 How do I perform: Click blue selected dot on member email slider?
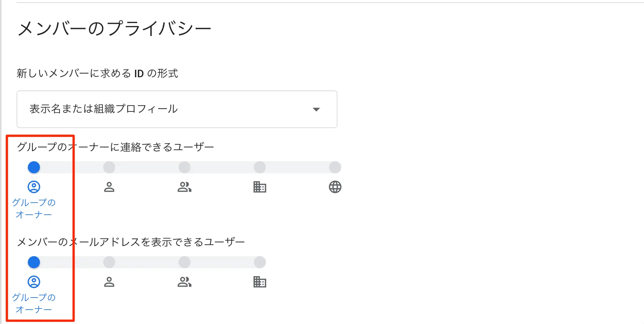[34, 262]
